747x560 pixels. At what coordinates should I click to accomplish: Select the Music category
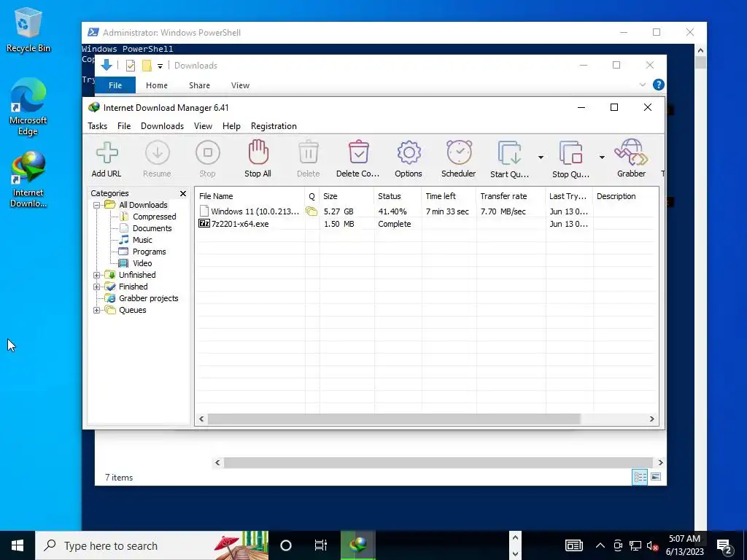[142, 240]
